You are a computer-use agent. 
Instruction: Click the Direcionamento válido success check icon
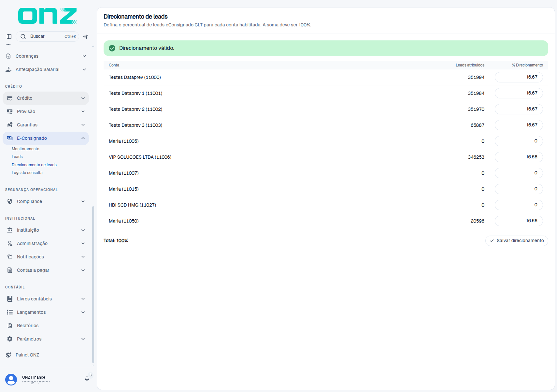pos(112,48)
